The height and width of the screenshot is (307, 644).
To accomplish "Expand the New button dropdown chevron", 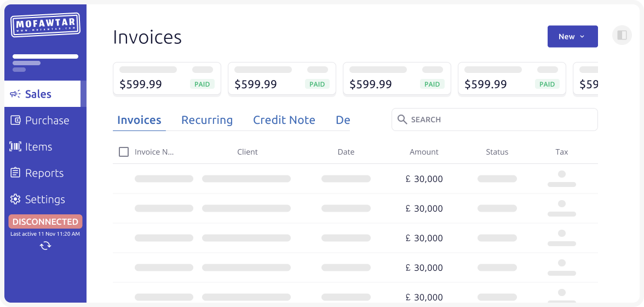I will [582, 37].
